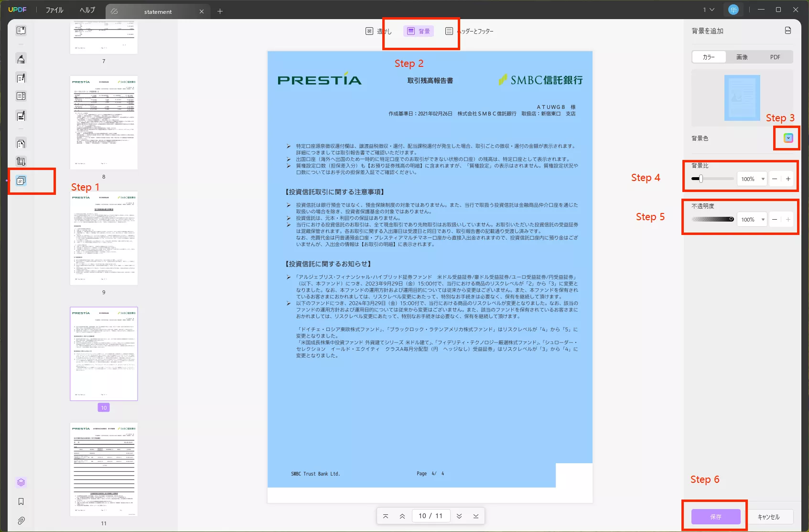This screenshot has height=532, width=809.
Task: Open the 不透明度 percentage dropdown
Action: pyautogui.click(x=752, y=220)
